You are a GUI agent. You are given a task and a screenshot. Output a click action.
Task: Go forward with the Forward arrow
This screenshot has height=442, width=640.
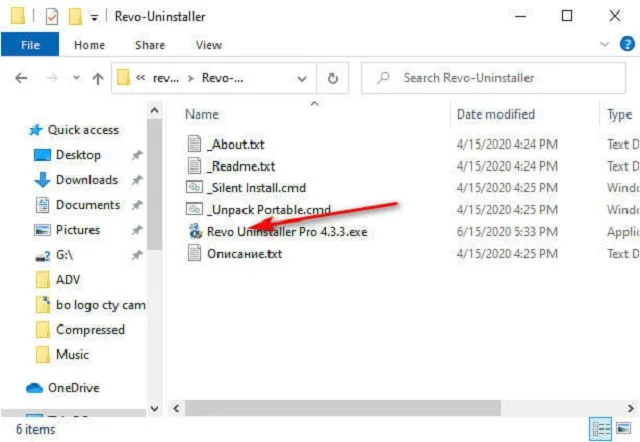pos(52,78)
